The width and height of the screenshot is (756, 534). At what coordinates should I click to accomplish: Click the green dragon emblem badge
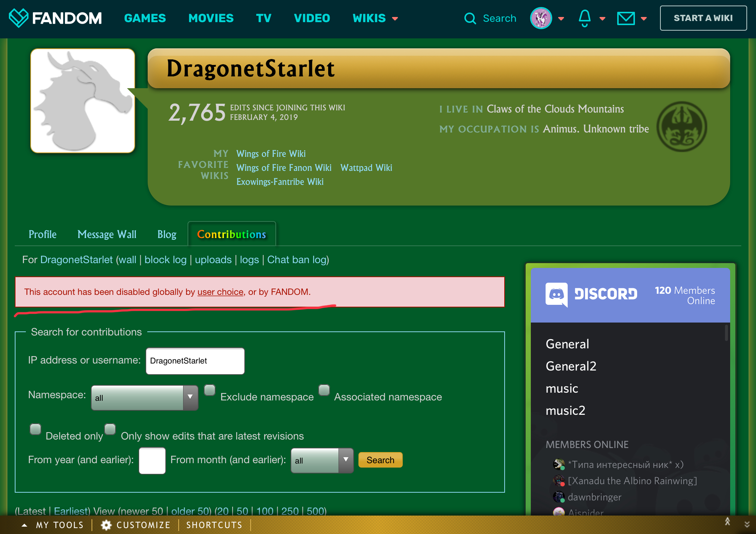[681, 127]
